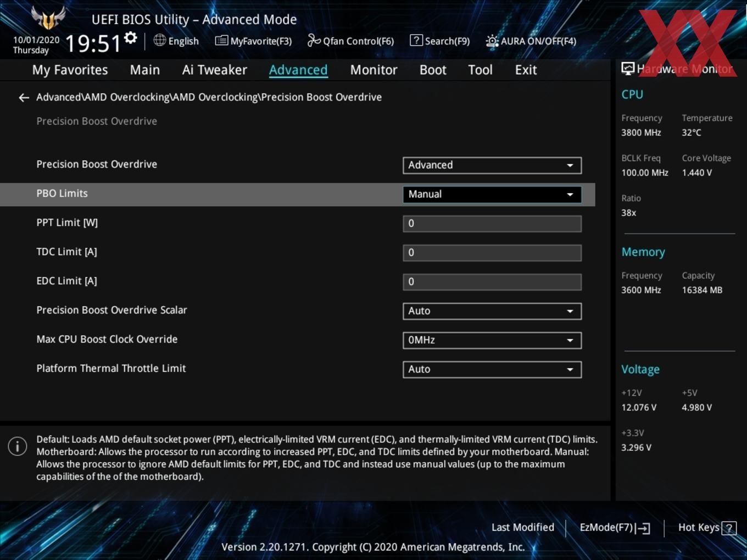Click the globe language icon

(x=159, y=40)
